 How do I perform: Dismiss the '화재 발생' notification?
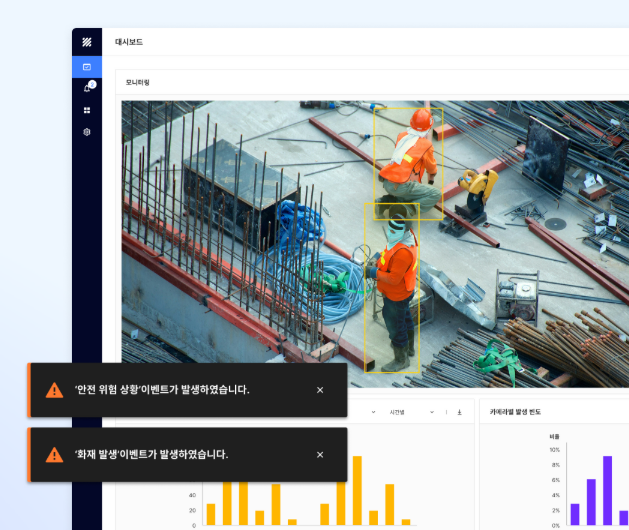[x=320, y=455]
